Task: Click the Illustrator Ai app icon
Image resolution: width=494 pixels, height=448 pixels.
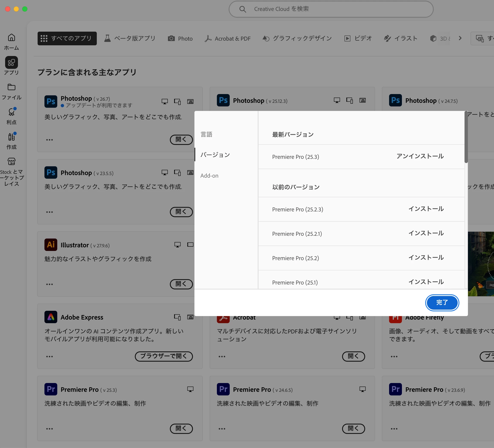Action: click(x=51, y=245)
